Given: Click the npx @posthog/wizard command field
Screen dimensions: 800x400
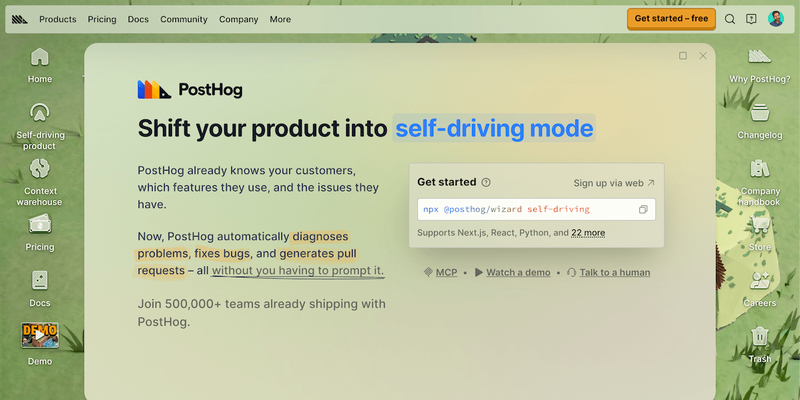Looking at the screenshot, I should [x=536, y=209].
